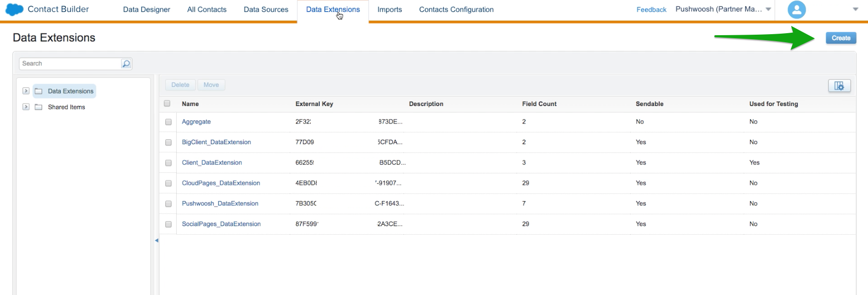Toggle the select-all checkbox in the header
The image size is (868, 295).
[167, 104]
